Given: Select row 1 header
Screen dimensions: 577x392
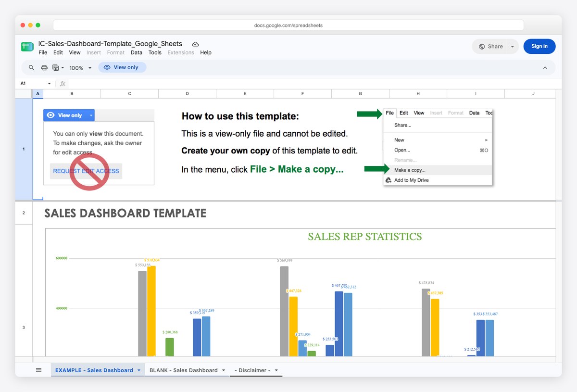Looking at the screenshot, I should [x=24, y=149].
